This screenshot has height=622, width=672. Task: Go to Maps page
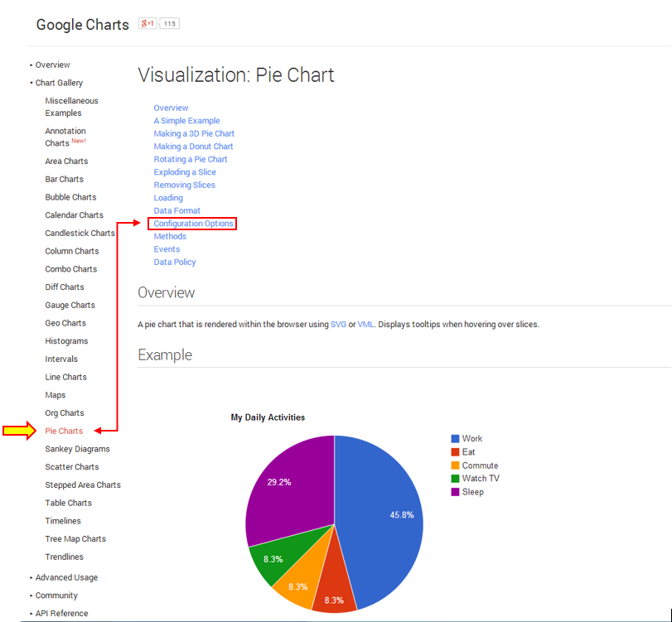tap(56, 395)
